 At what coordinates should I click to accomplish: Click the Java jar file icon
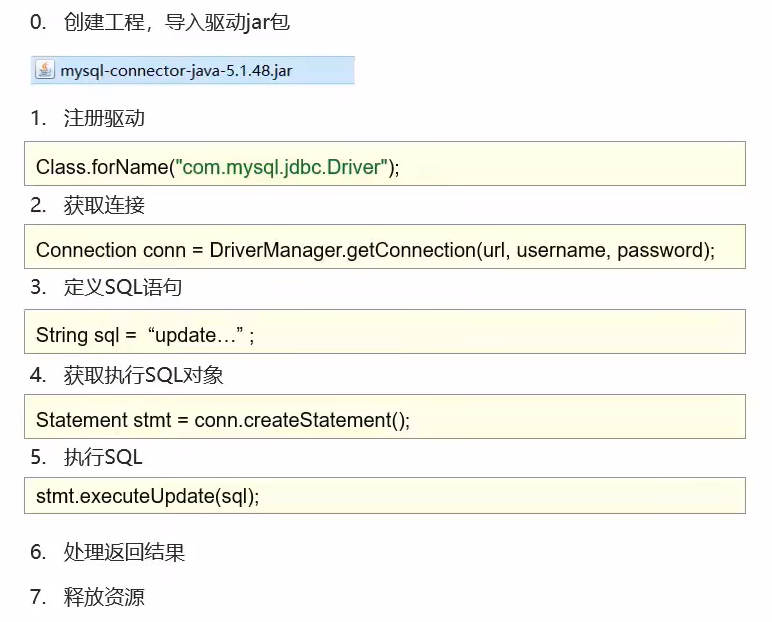pos(45,70)
